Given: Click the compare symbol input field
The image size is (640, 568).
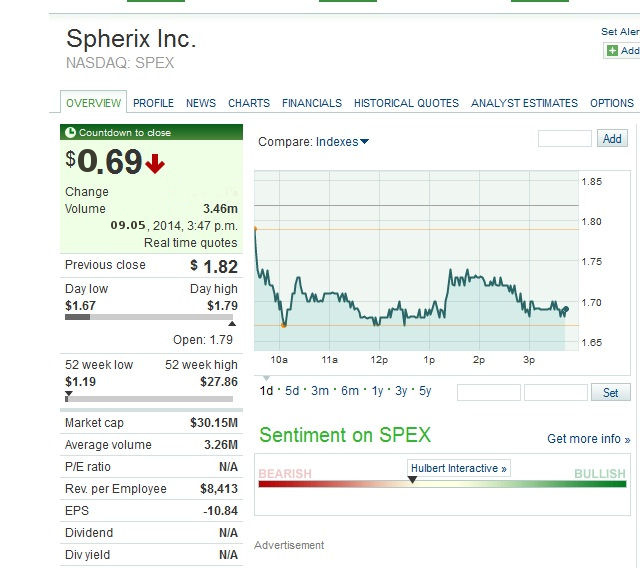Looking at the screenshot, I should coord(565,139).
